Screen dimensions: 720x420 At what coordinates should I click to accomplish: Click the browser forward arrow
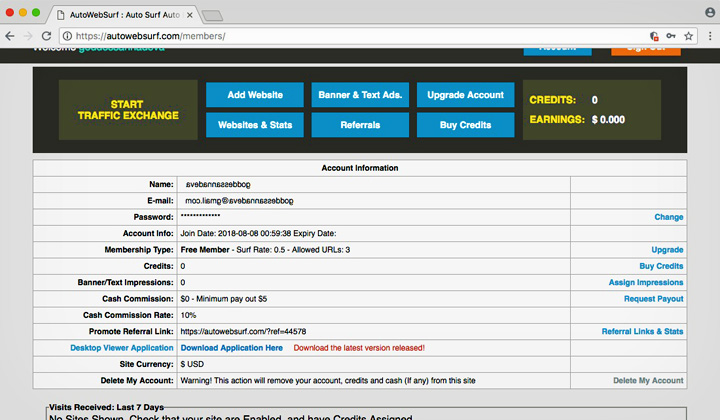[28, 36]
